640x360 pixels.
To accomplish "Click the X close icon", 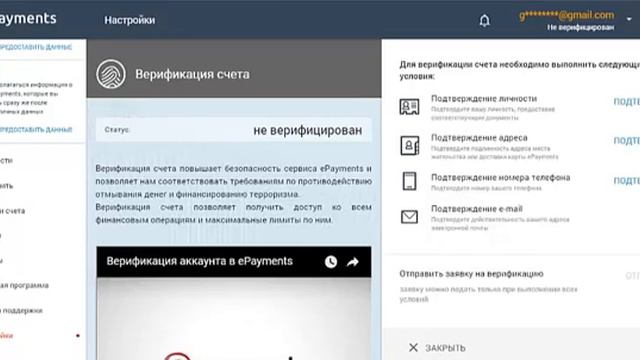I will (413, 347).
